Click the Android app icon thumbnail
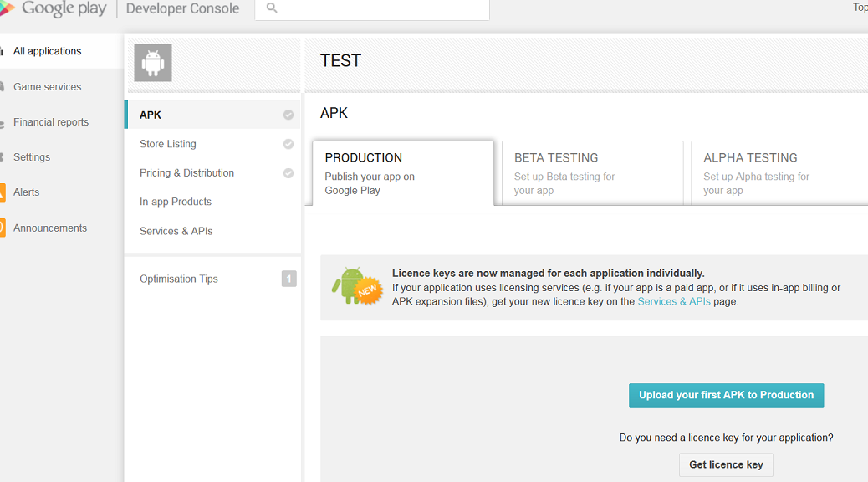 (153, 63)
